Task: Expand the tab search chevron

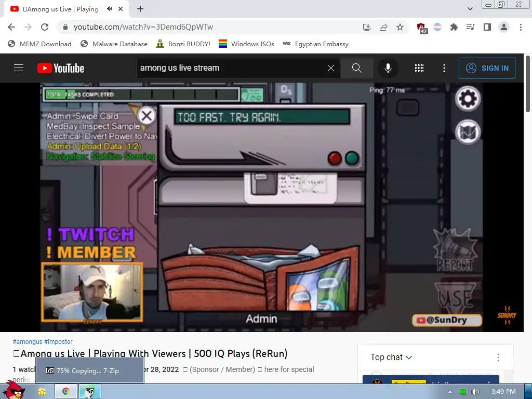Action: 470,9
